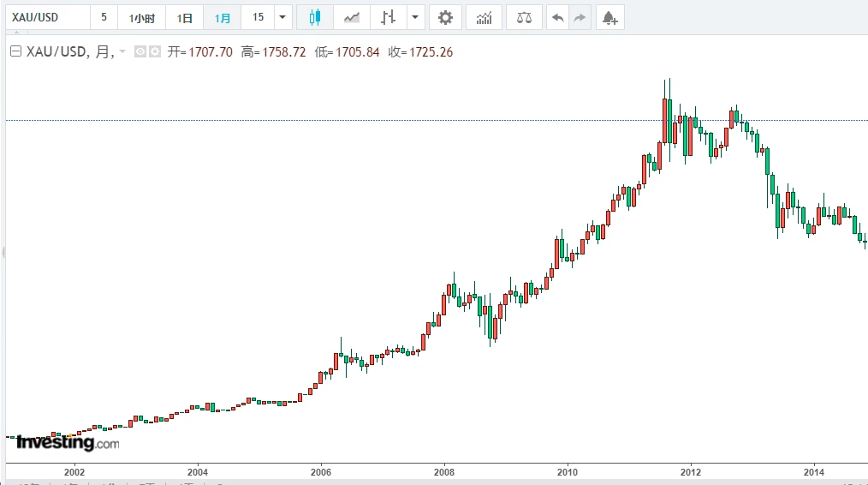
Task: Create an alert using the bell icon
Action: [x=609, y=17]
